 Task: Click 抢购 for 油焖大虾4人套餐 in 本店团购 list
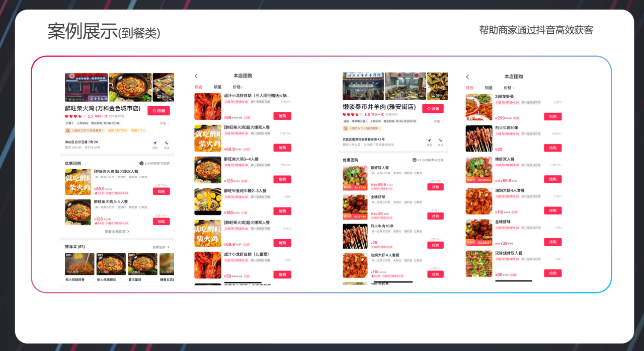coord(553,210)
